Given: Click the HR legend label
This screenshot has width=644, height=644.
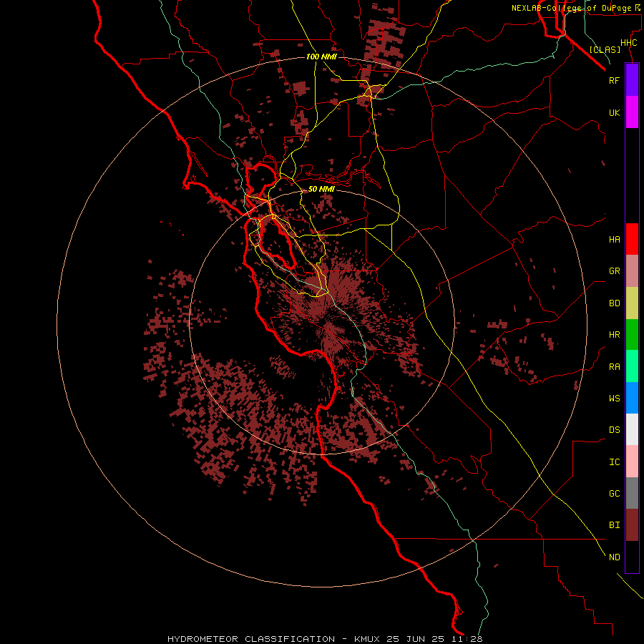Looking at the screenshot, I should pos(614,335).
